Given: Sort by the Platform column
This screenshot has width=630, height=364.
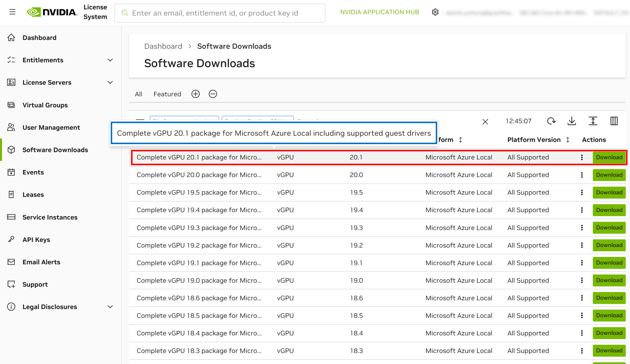Looking at the screenshot, I should [x=460, y=140].
